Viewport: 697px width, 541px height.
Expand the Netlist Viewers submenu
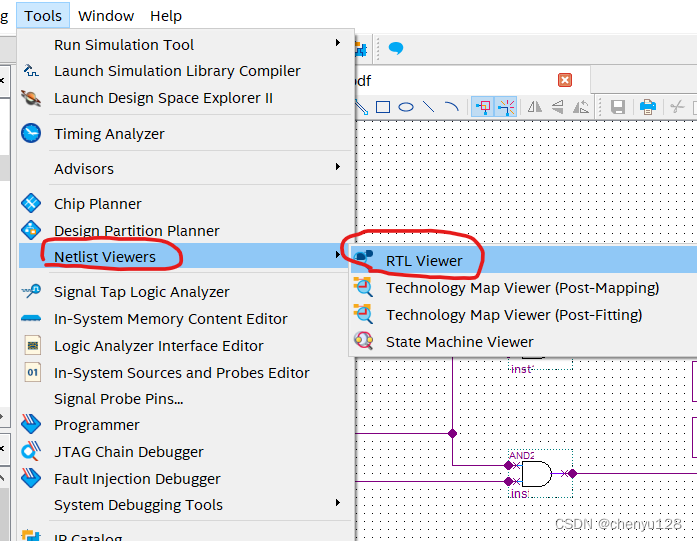(186, 256)
